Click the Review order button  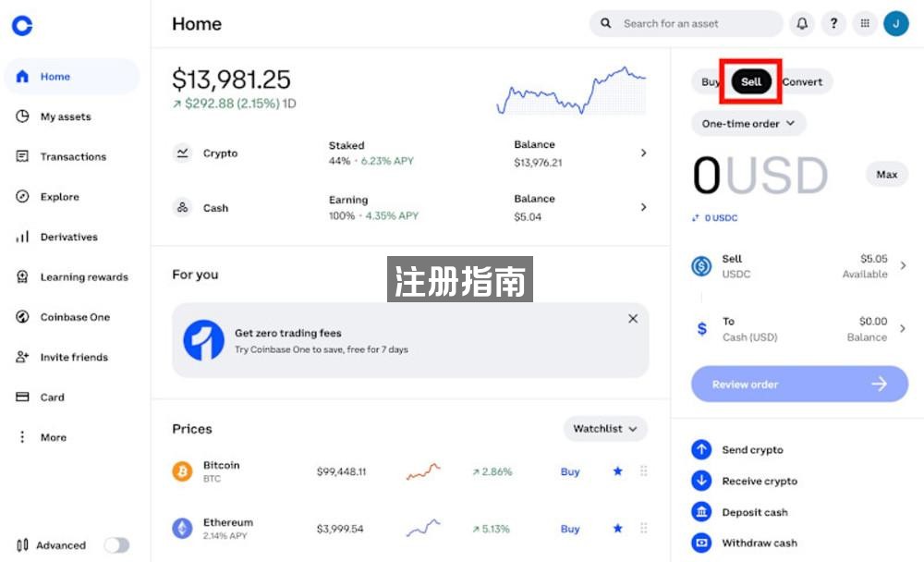pyautogui.click(x=799, y=384)
